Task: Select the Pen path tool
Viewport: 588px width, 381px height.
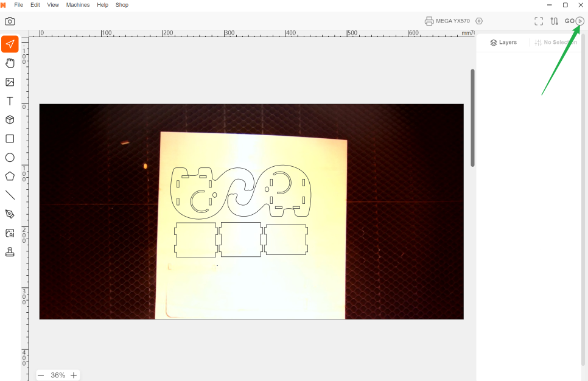Action: click(10, 214)
